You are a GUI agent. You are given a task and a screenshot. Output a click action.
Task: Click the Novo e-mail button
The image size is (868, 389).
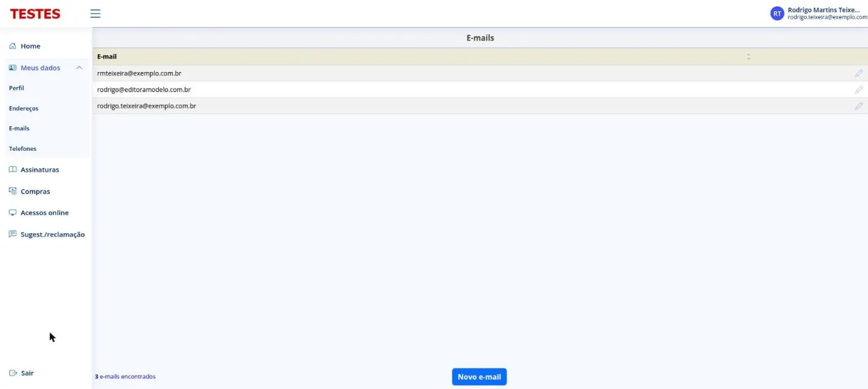(479, 377)
